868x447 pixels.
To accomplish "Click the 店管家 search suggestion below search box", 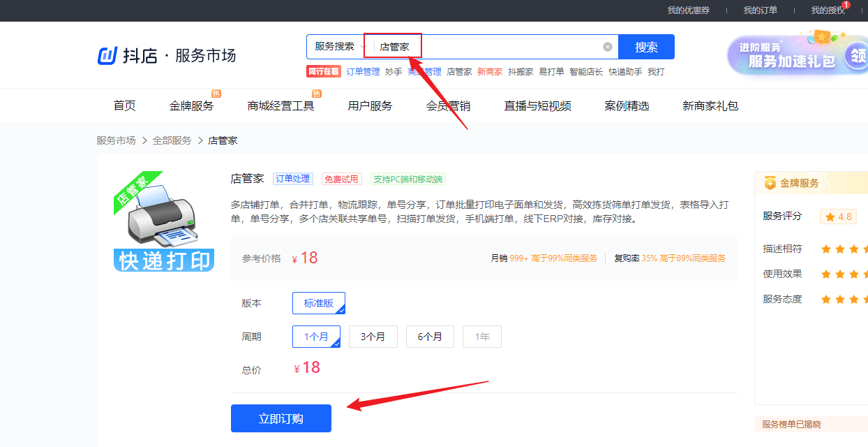I will click(459, 72).
